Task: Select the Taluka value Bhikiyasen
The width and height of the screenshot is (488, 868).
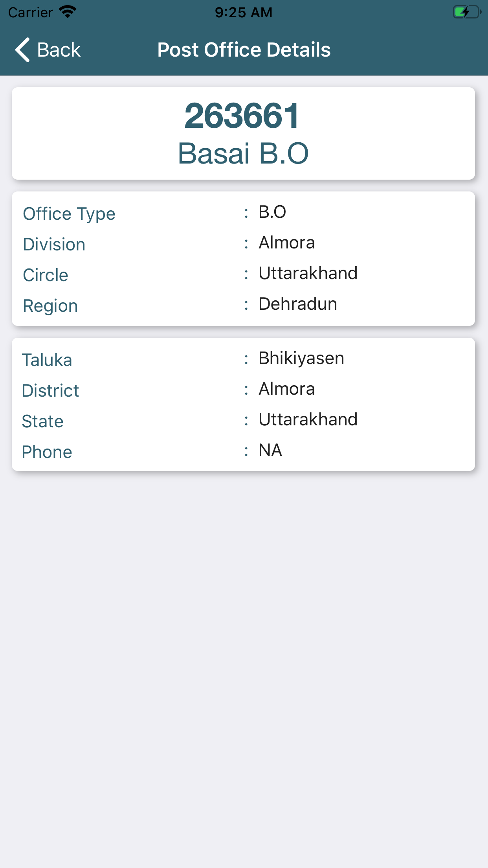Action: pos(301,359)
